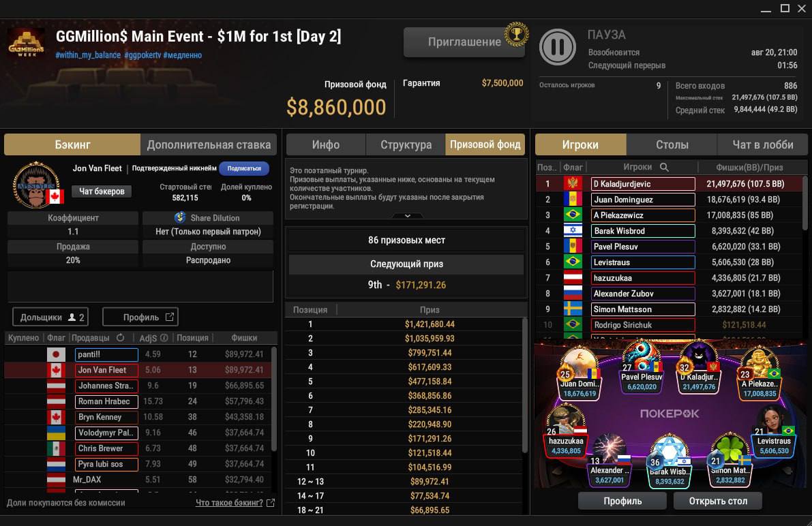This screenshot has width=812, height=526.
Task: Open the Дольщики list with 2 members
Action: (50, 317)
